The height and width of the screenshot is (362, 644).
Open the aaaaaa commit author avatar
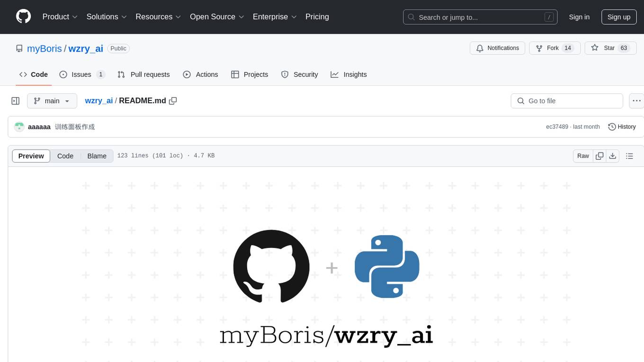click(19, 127)
